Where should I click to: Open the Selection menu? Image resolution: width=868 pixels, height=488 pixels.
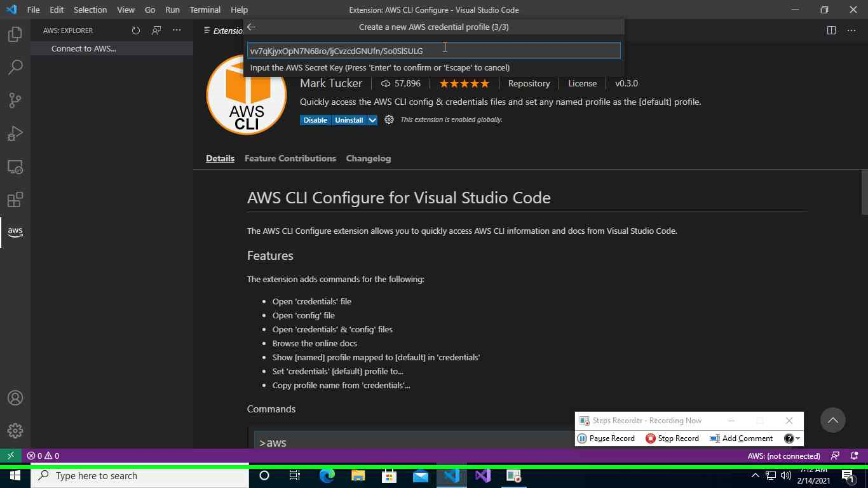point(90,10)
